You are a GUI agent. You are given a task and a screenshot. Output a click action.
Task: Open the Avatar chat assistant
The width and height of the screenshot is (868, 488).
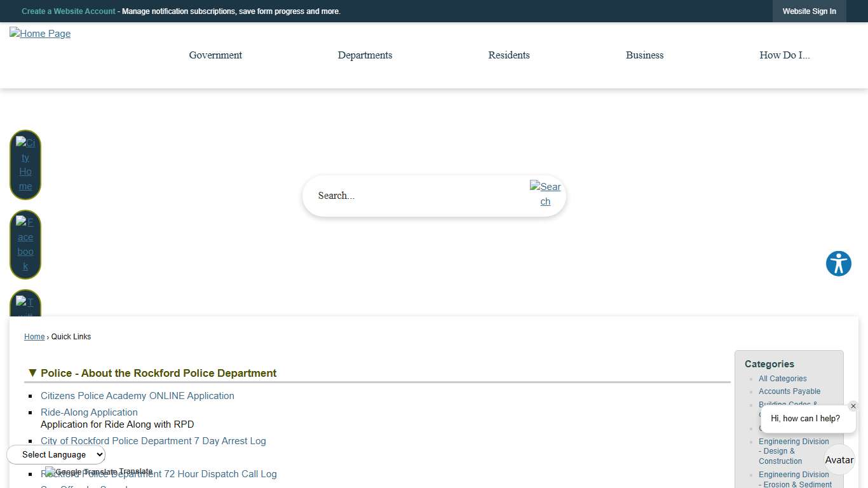tap(839, 460)
